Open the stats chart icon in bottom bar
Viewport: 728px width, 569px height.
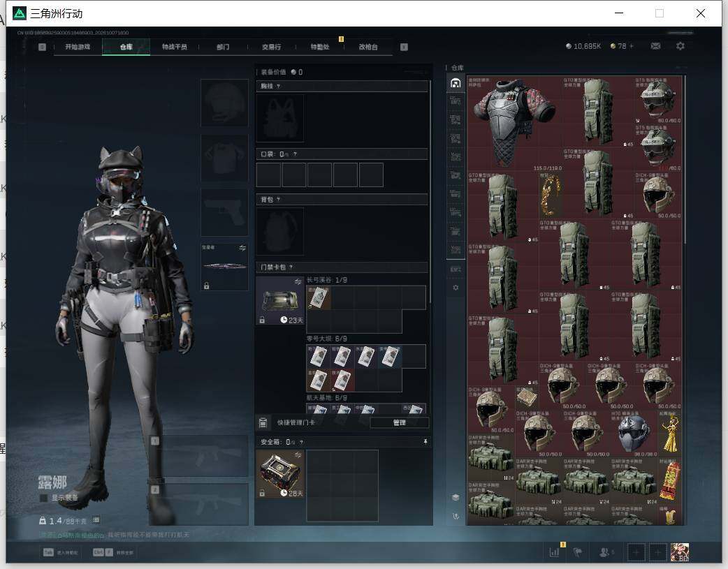point(554,552)
